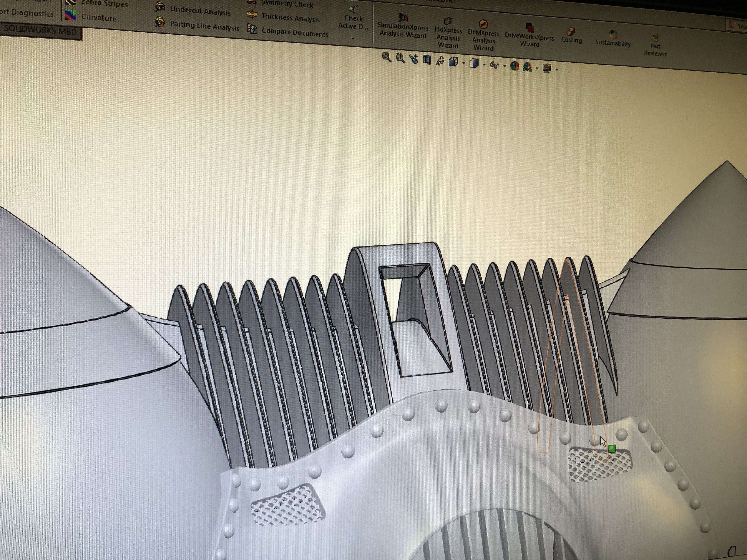
Task: Click the Parting Line Analysis label
Action: [204, 26]
